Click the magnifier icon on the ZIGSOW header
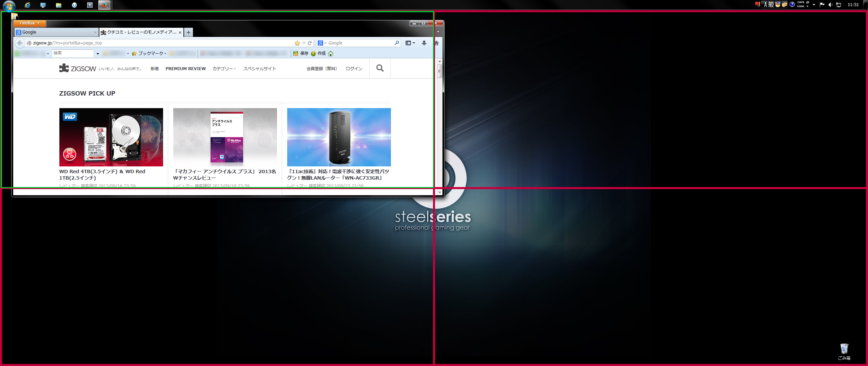This screenshot has height=366, width=868. click(380, 68)
